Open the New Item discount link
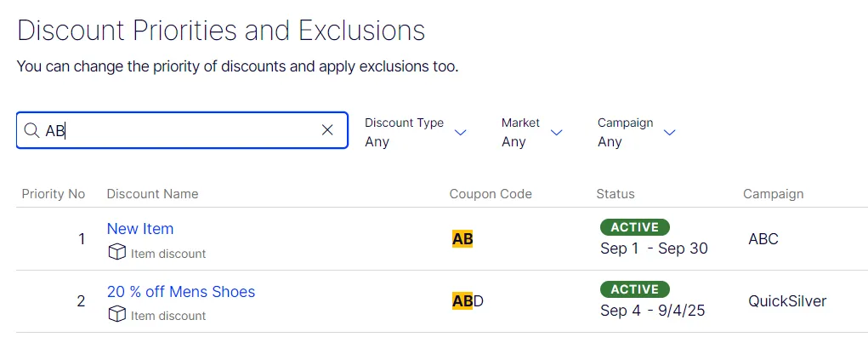The width and height of the screenshot is (868, 337). pyautogui.click(x=140, y=228)
